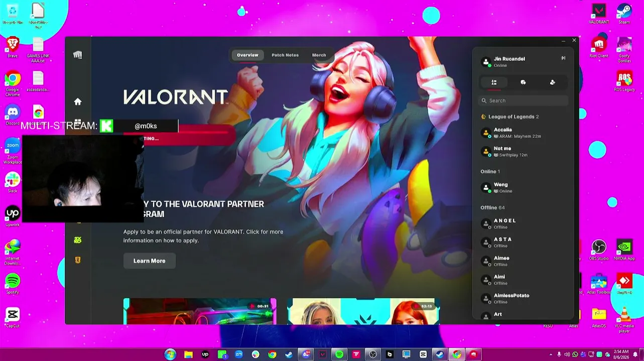Select the NVIDIA App desktop shortcut

coord(624,250)
